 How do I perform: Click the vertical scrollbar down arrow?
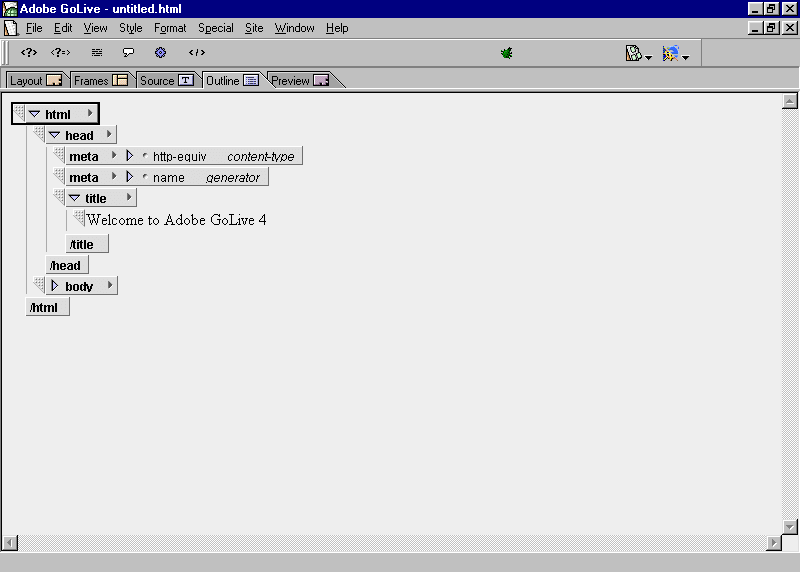pyautogui.click(x=790, y=527)
